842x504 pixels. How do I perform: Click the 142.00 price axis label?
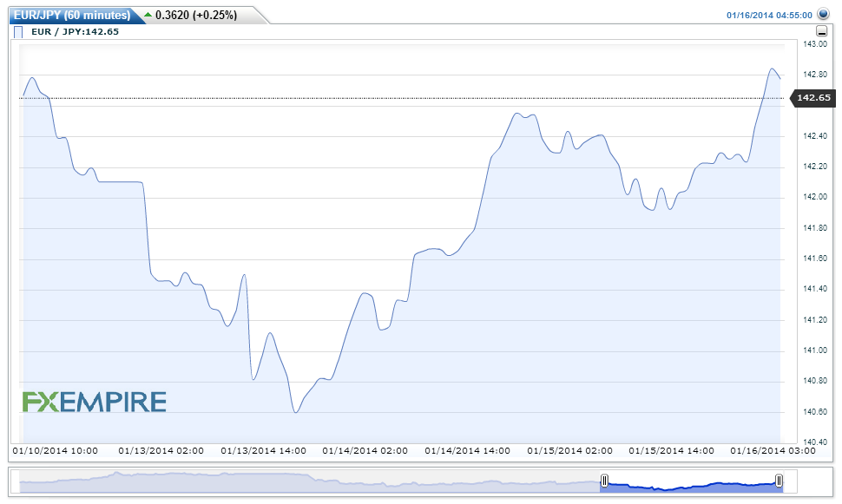tap(815, 197)
